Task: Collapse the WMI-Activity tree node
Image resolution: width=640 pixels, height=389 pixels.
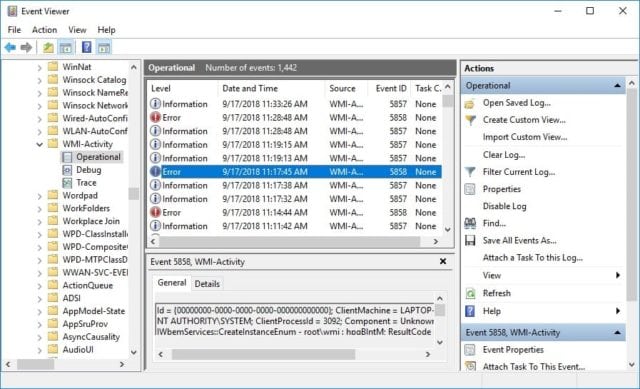Action: click(40, 144)
